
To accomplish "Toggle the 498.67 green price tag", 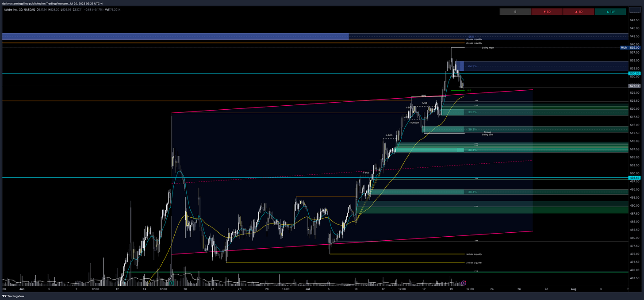I will [634, 177].
